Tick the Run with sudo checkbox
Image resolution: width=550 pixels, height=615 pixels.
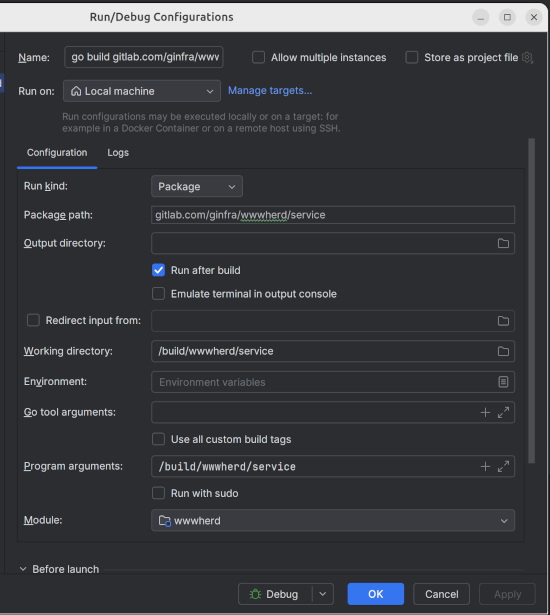(x=158, y=493)
